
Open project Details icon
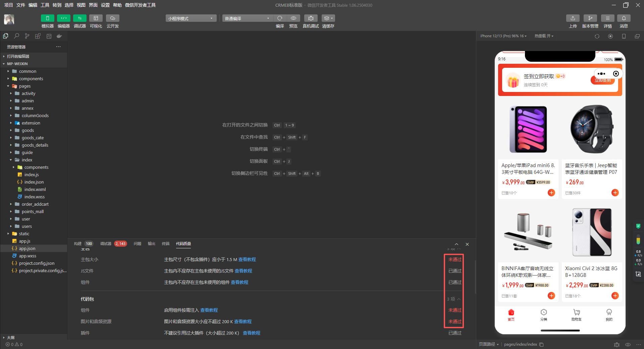(608, 18)
